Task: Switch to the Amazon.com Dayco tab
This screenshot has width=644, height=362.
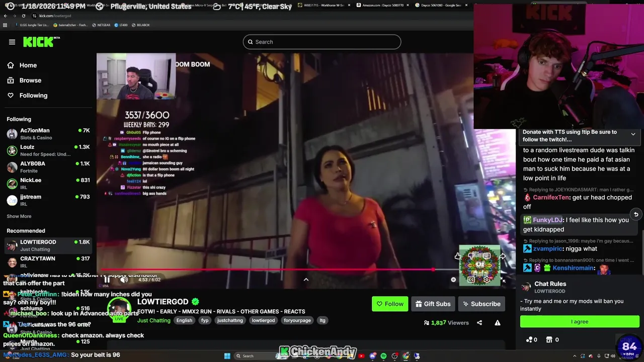Action: (383, 5)
